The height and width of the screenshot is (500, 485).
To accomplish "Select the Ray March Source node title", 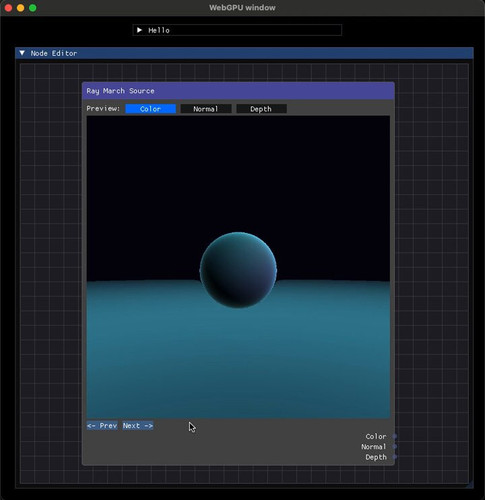I will click(120, 91).
